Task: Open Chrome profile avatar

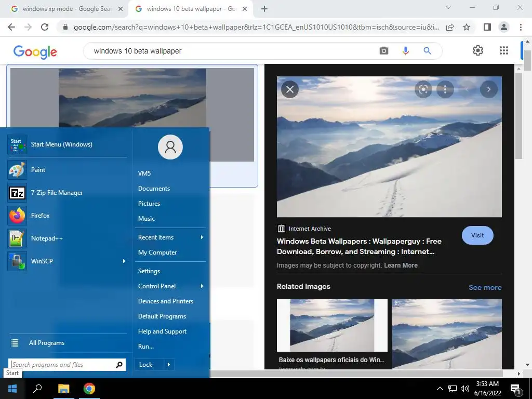Action: tap(504, 27)
